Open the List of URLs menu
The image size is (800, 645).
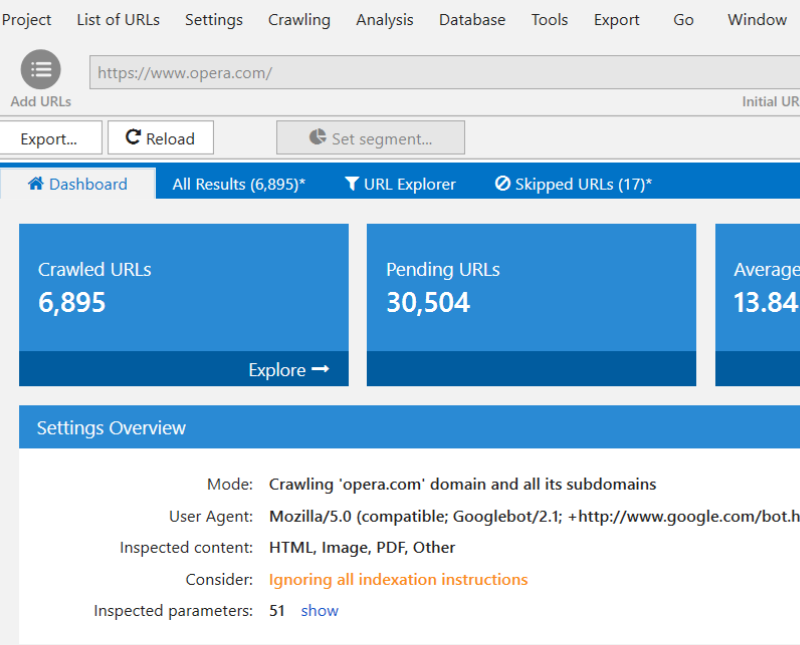118,20
